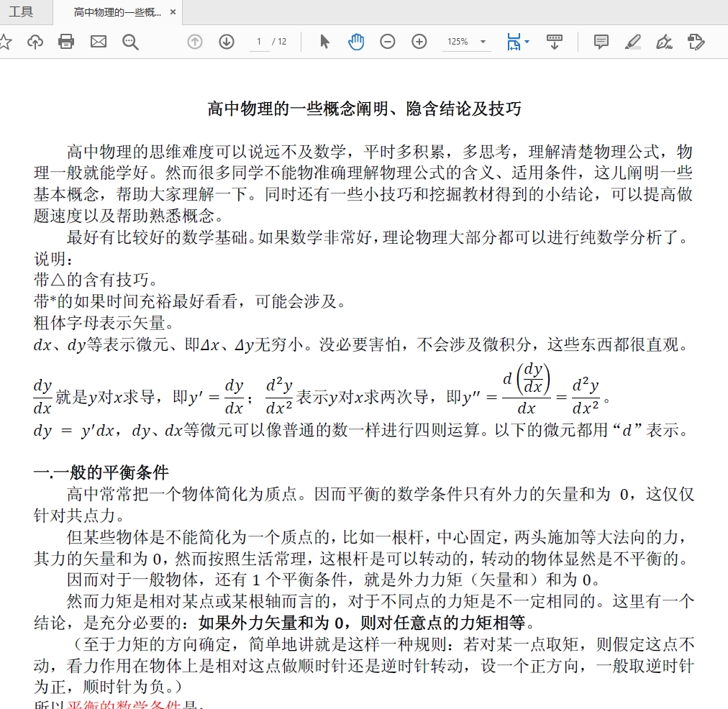
Task: Click the page number input field
Action: point(259,42)
